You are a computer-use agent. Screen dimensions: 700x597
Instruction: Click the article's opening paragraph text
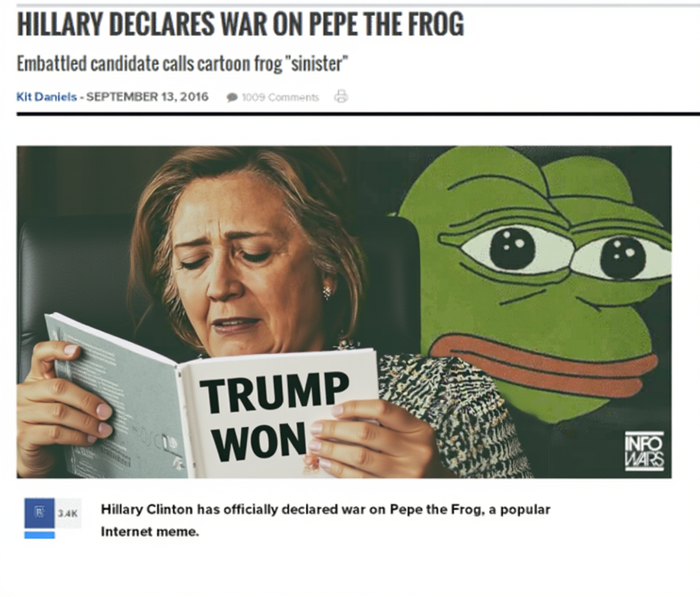(x=325, y=520)
